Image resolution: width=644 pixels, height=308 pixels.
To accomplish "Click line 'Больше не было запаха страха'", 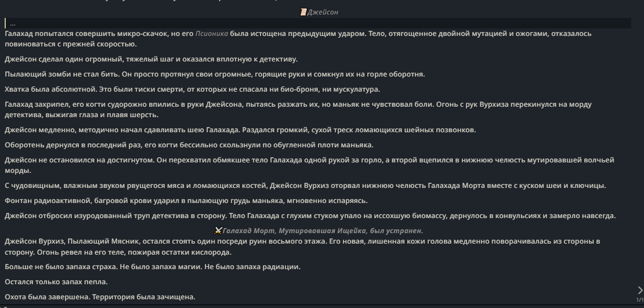I will [153, 267].
